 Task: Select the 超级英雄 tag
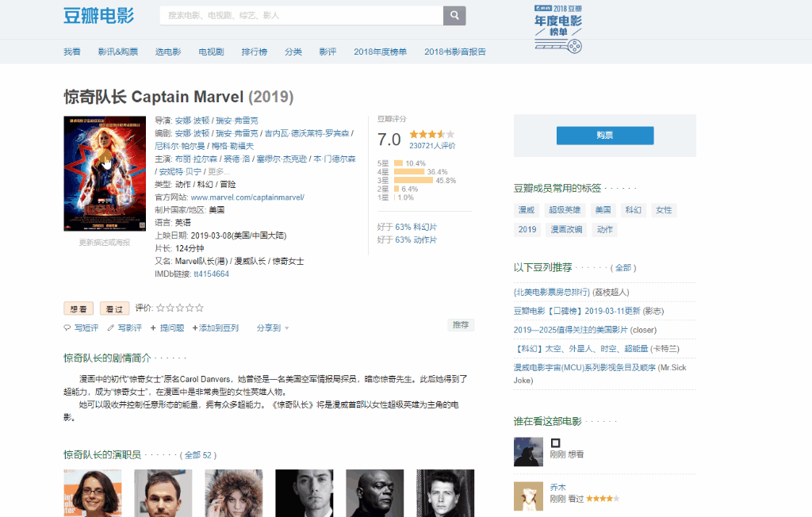point(565,210)
